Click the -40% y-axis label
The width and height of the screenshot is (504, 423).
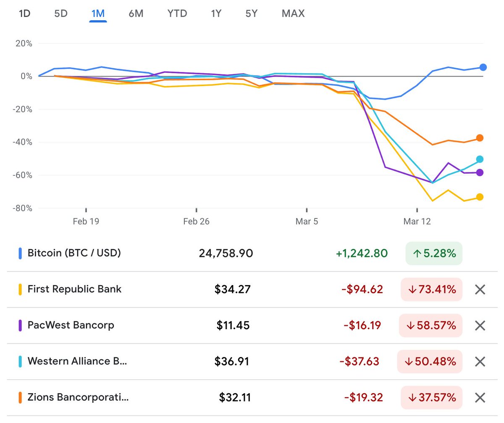(x=22, y=142)
